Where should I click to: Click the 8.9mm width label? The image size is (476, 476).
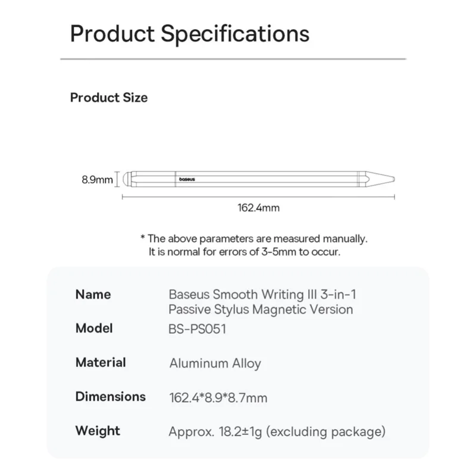click(x=97, y=178)
